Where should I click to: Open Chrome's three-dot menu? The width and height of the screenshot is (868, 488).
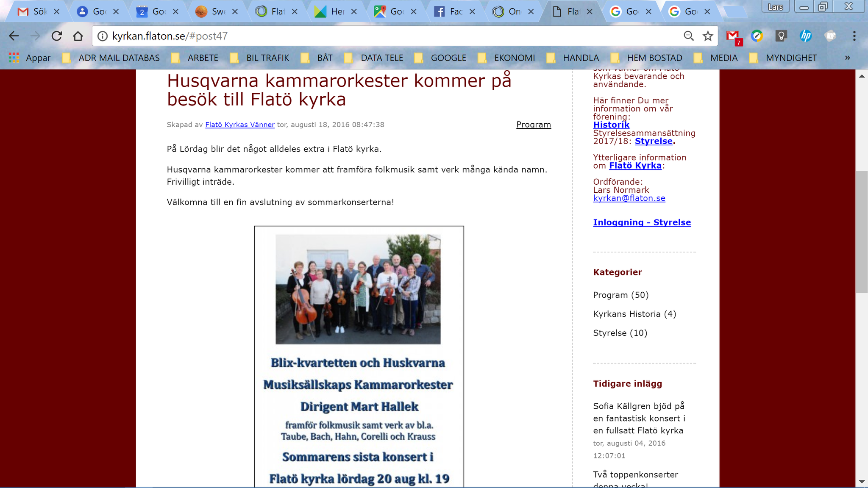click(854, 36)
